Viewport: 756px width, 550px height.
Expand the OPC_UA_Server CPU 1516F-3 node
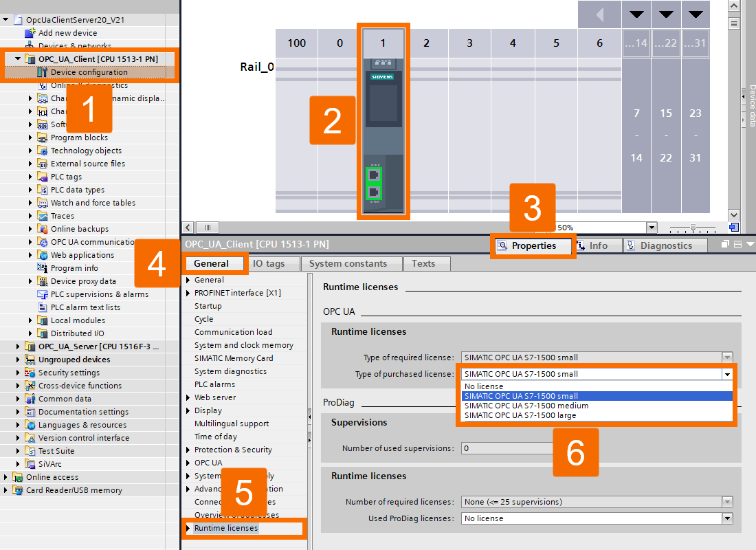click(18, 346)
